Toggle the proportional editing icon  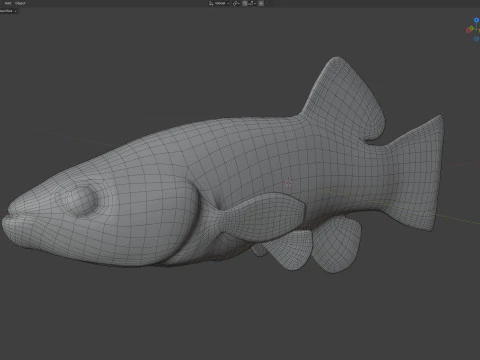pos(261,3)
